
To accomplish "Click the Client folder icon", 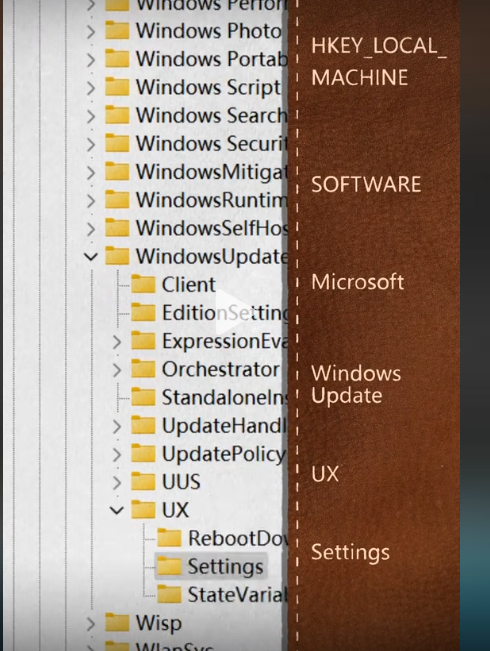I will pos(143,284).
